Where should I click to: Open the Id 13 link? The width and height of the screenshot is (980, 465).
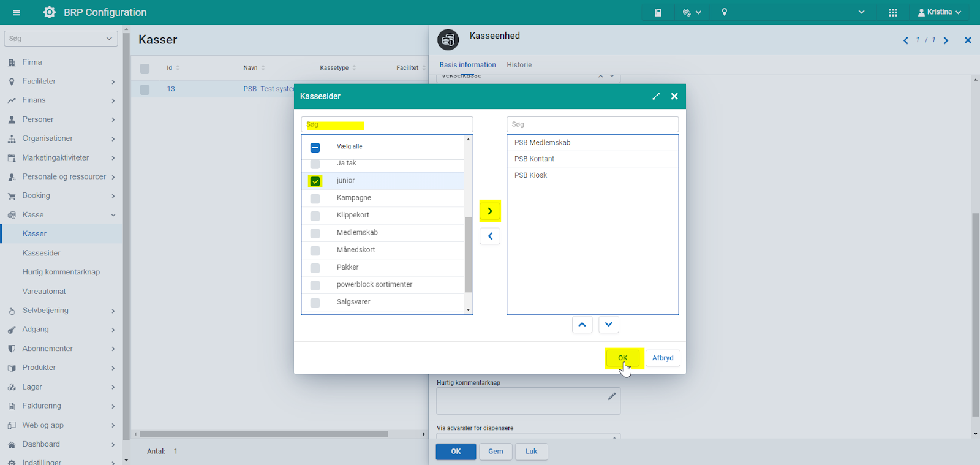tap(171, 89)
